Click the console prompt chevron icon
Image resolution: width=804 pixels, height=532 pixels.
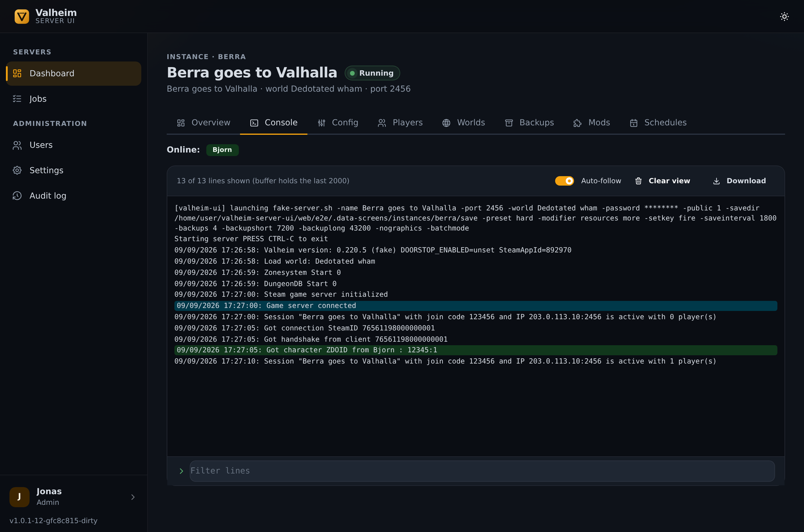coord(181,471)
